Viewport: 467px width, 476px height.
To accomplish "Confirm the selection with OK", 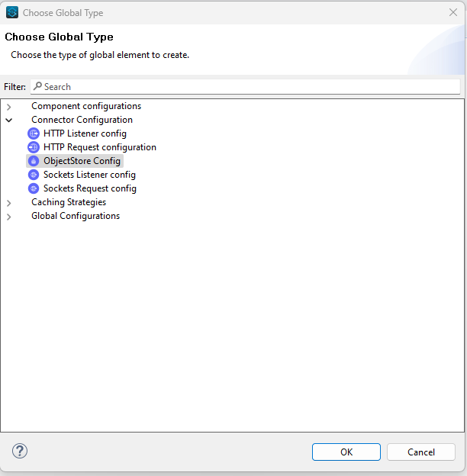I will (346, 452).
